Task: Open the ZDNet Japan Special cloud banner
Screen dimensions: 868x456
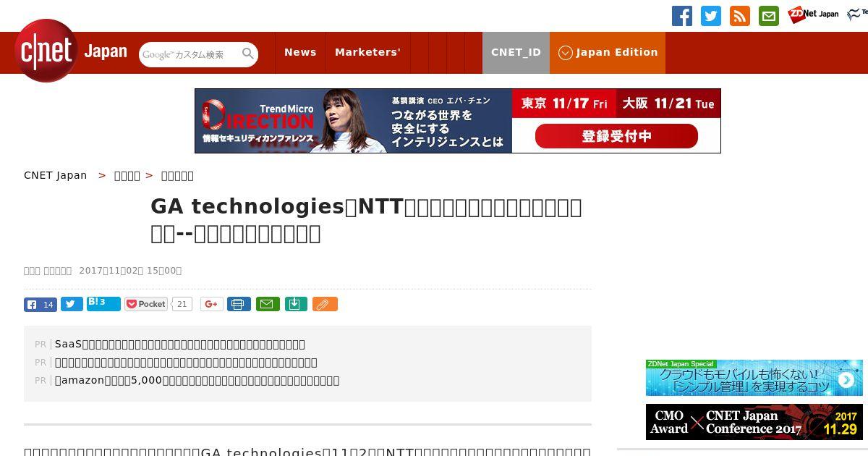Action: point(754,378)
